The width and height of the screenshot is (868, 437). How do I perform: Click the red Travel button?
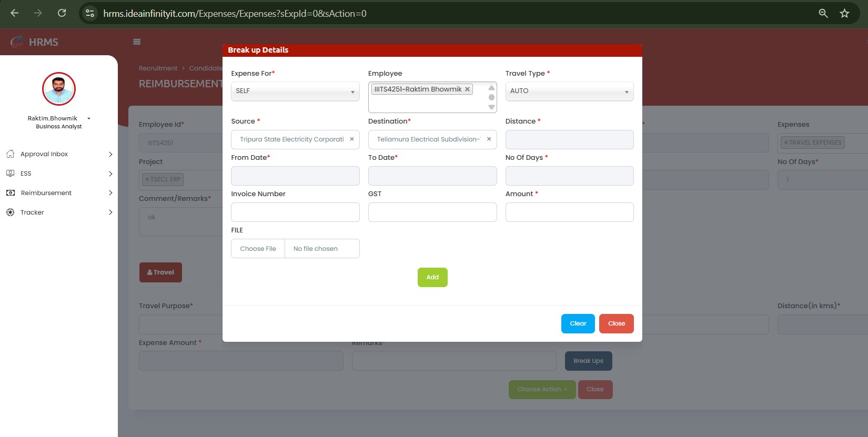click(160, 272)
